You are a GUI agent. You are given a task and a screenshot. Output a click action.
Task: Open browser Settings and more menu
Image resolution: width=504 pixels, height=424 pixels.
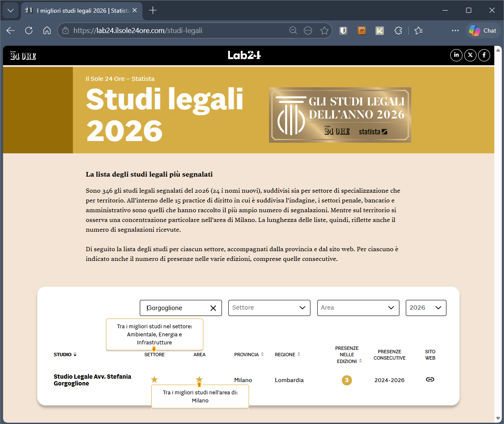coord(455,30)
